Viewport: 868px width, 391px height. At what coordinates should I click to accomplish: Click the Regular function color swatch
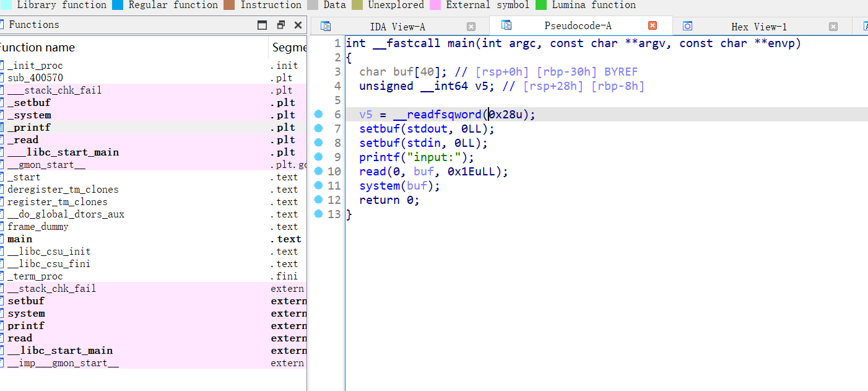[x=118, y=5]
